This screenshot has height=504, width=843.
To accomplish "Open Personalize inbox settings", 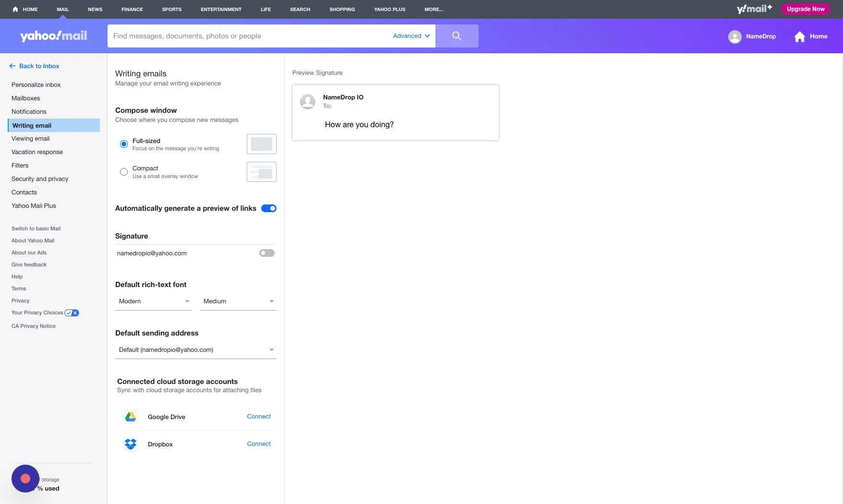I will 36,85.
